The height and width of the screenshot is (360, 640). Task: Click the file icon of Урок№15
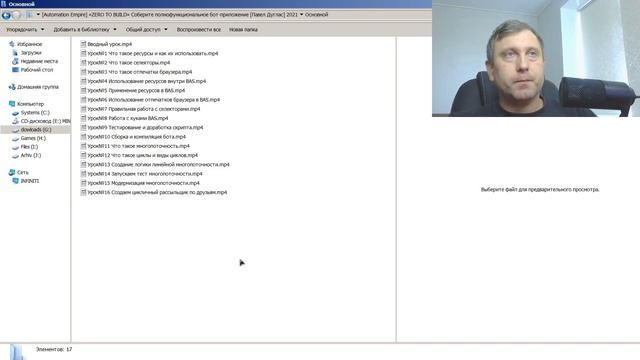click(x=83, y=183)
